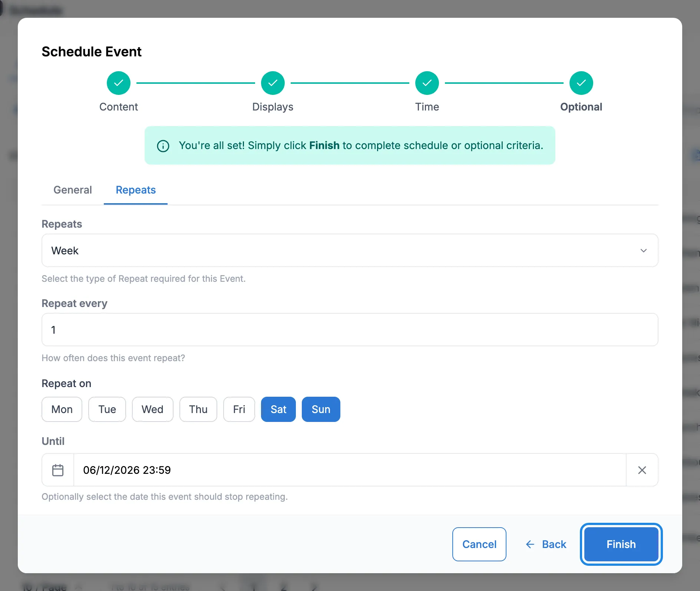Click the Finish button
This screenshot has width=700, height=591.
pyautogui.click(x=621, y=544)
